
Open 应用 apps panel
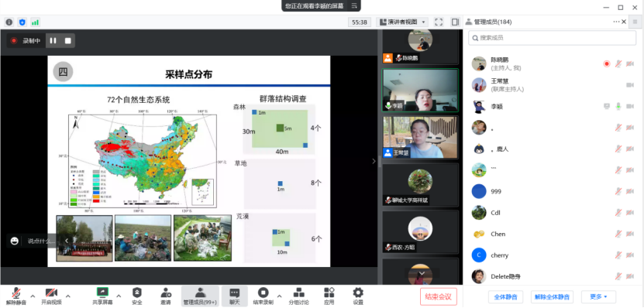pyautogui.click(x=329, y=296)
